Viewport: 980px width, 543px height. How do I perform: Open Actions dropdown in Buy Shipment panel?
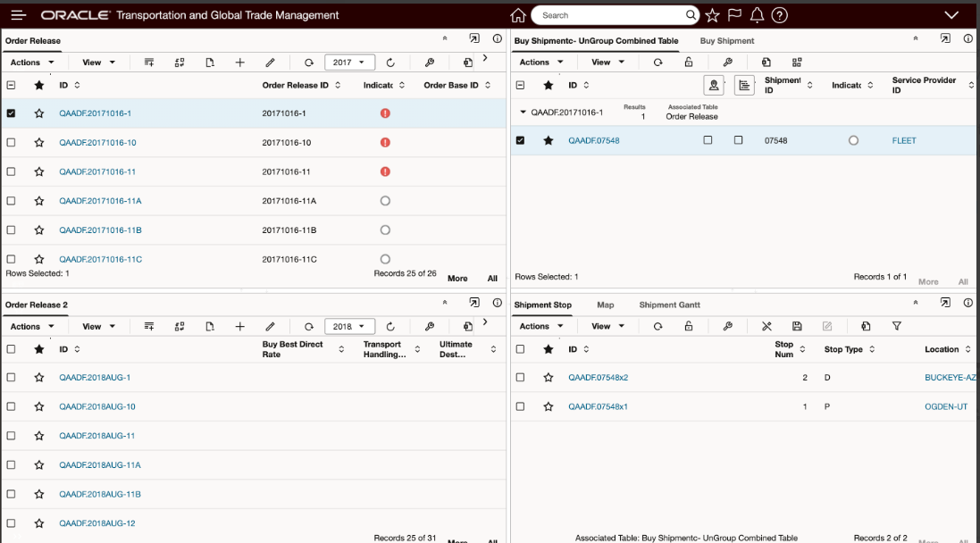click(541, 62)
